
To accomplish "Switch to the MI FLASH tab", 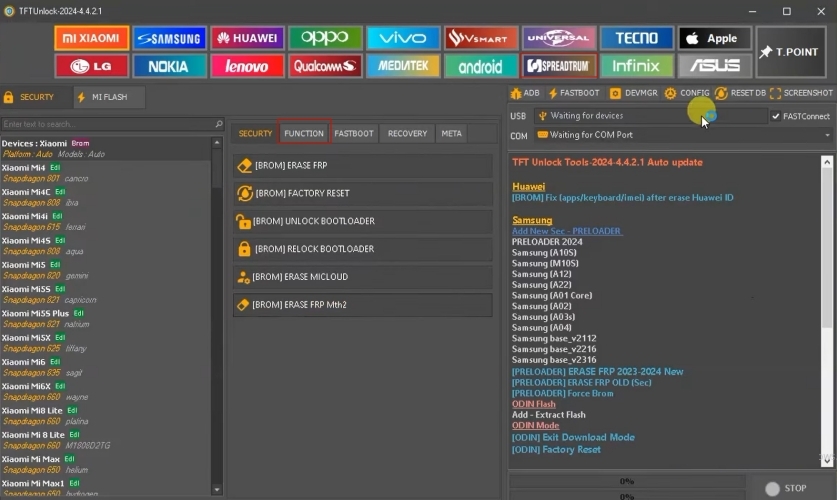I will tap(109, 97).
